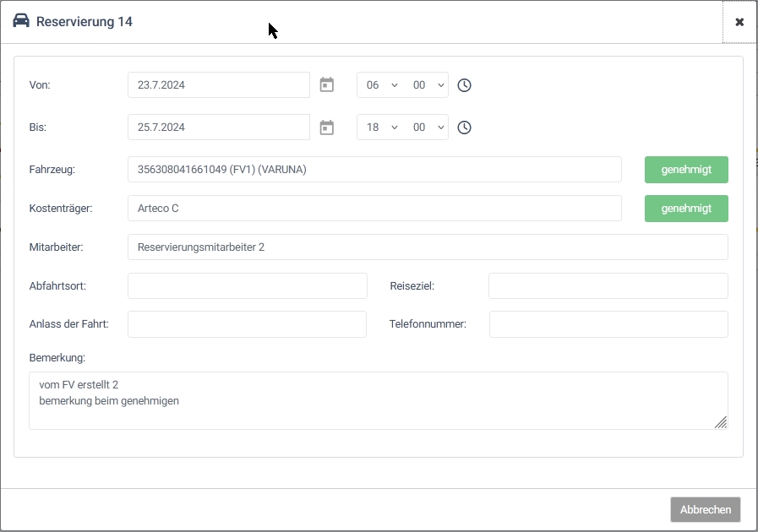Select the Bis date field showing 25.7.2024
This screenshot has width=758, height=532.
tap(218, 127)
